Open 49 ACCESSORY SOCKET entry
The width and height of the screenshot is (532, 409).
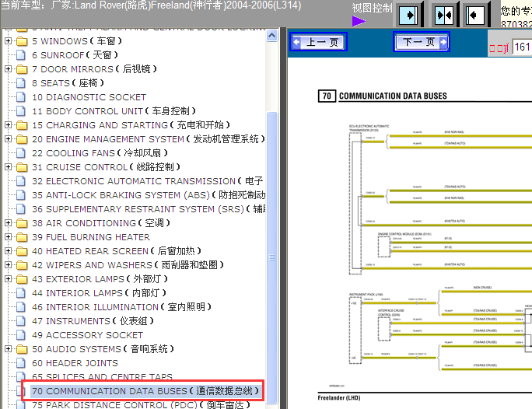[88, 335]
